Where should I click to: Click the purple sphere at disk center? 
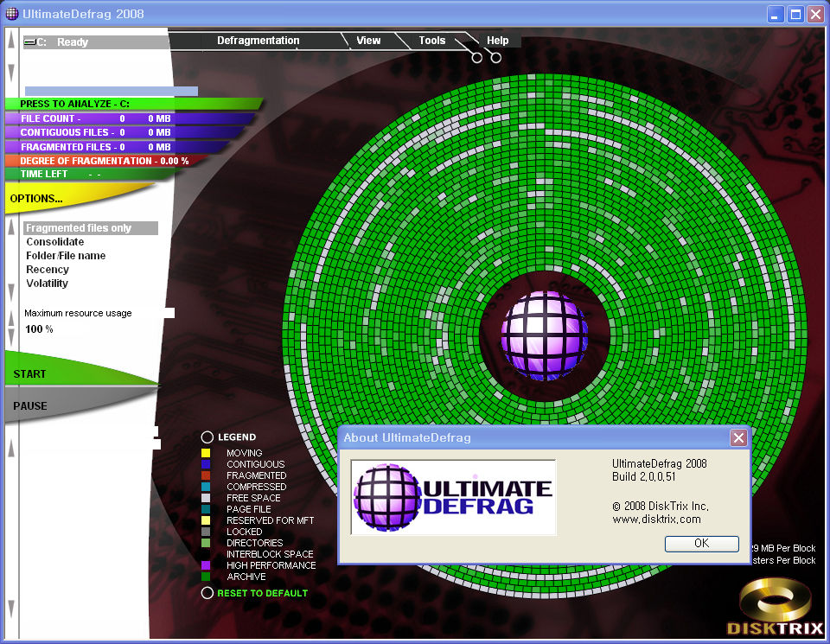544,335
